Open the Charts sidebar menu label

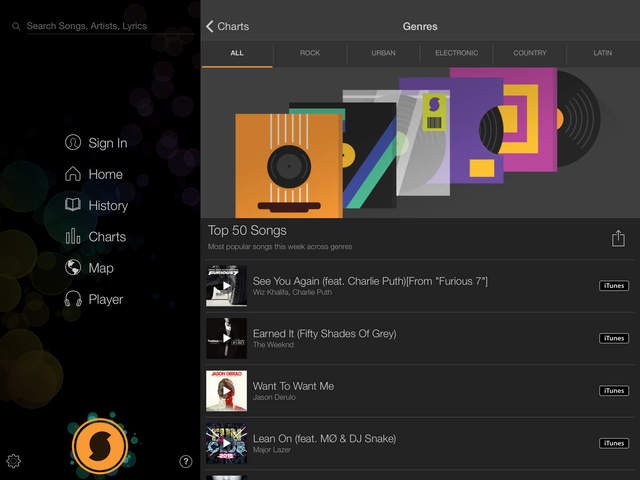(107, 237)
